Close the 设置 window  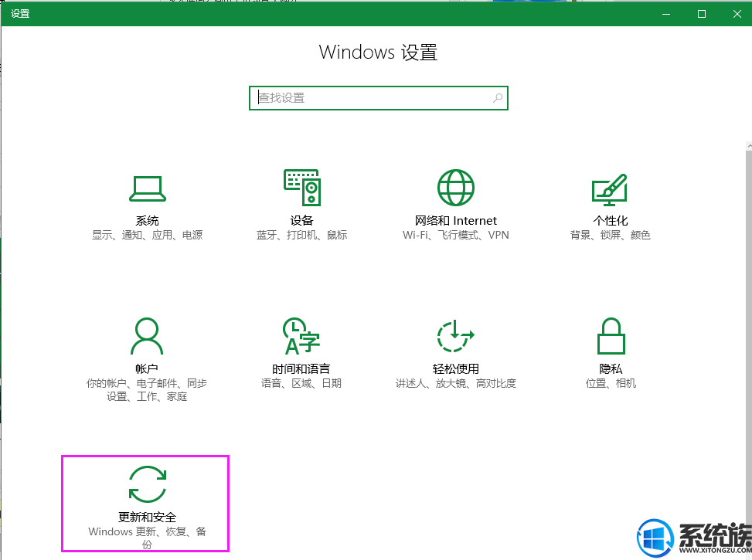[737, 14]
